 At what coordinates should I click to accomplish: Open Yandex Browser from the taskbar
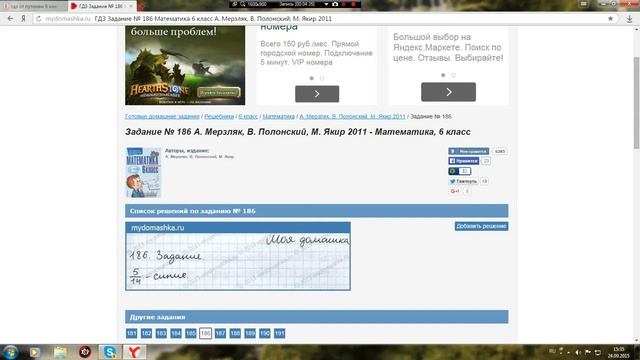pyautogui.click(x=134, y=352)
